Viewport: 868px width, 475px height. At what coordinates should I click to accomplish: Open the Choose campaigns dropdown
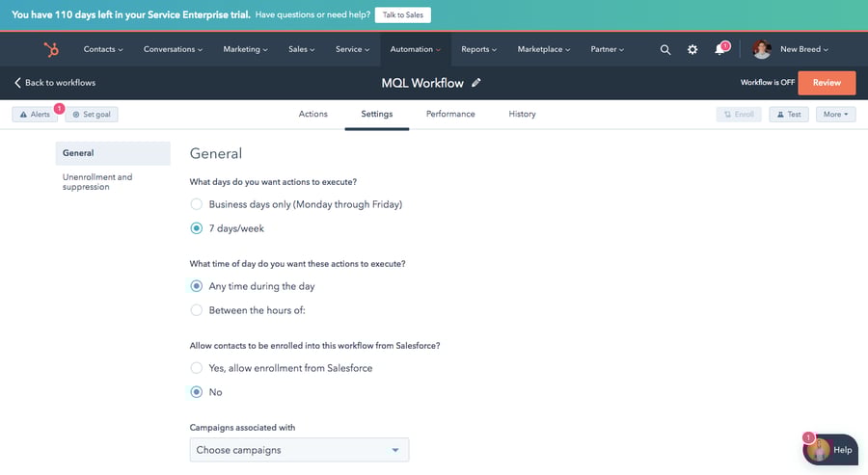[x=299, y=450]
